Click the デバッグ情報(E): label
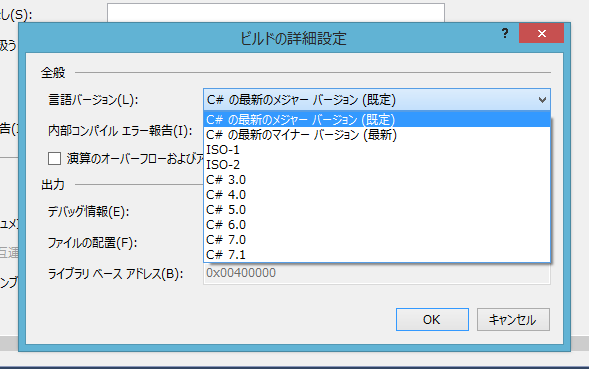 (x=88, y=212)
